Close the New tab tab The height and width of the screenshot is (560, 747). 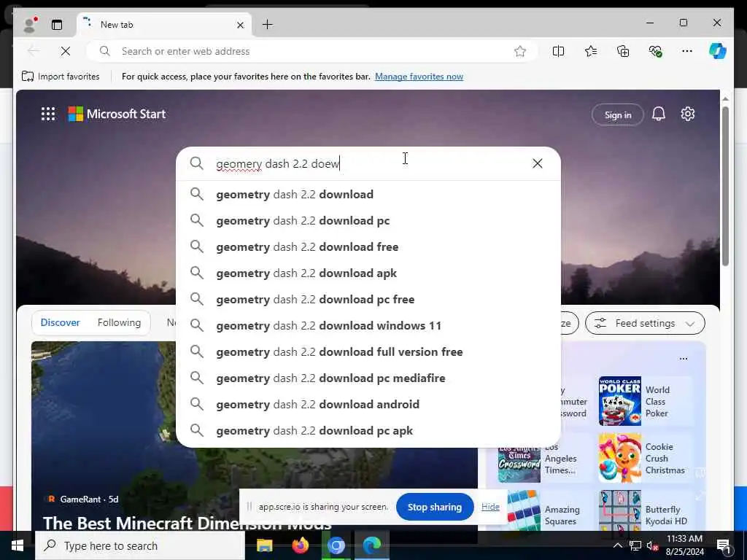[241, 25]
